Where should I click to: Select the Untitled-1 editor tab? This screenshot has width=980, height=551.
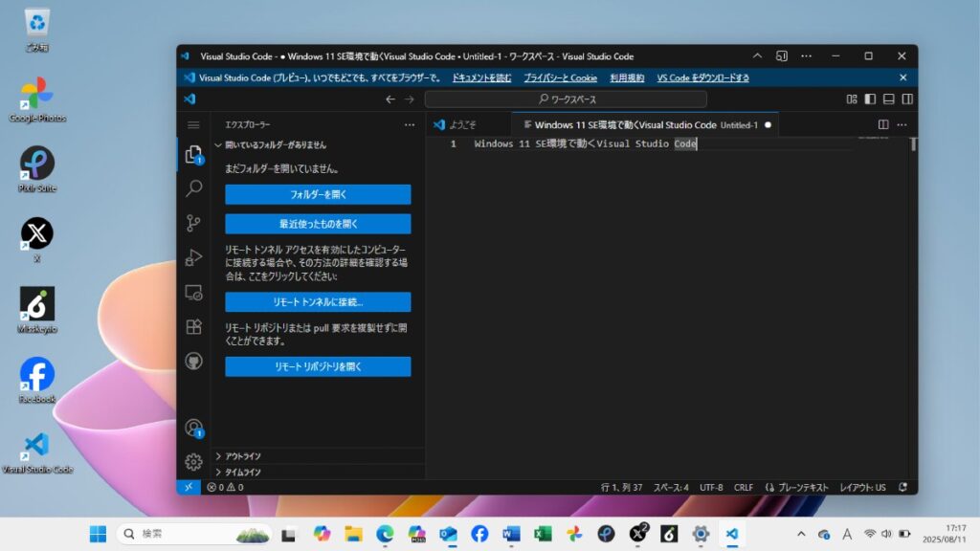point(645,125)
